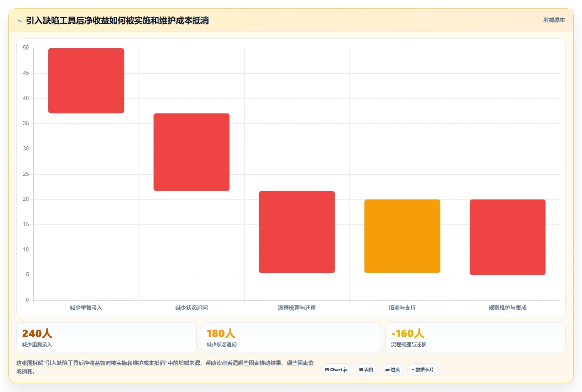This screenshot has height=392, width=582.
Task: Click the 增减瀑布 label in the header
Action: [554, 20]
